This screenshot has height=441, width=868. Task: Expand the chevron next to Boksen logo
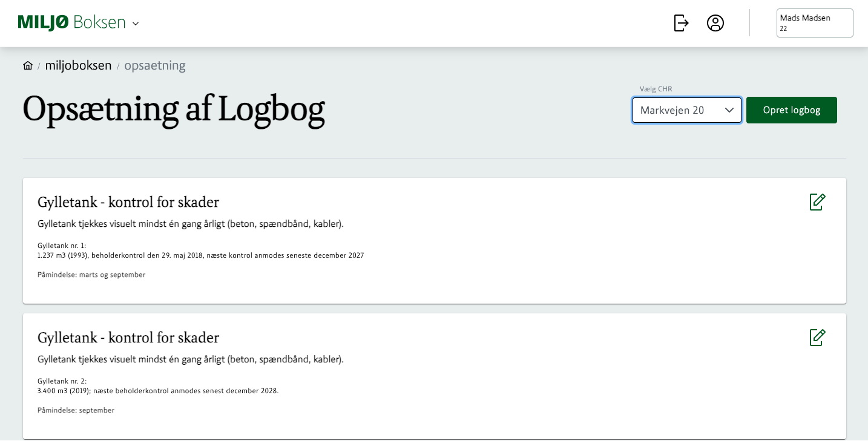pos(136,24)
